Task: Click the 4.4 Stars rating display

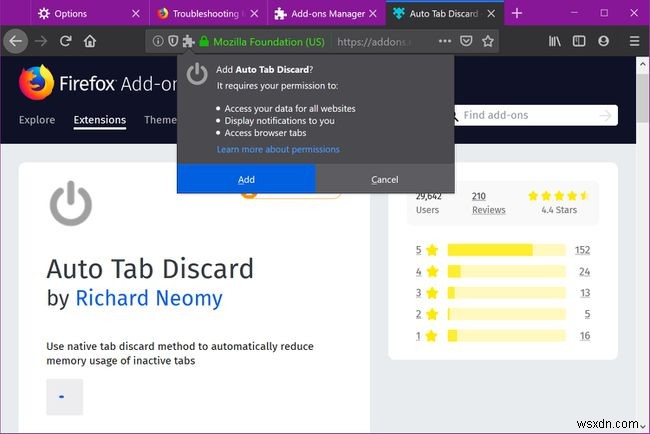Action: click(x=558, y=203)
